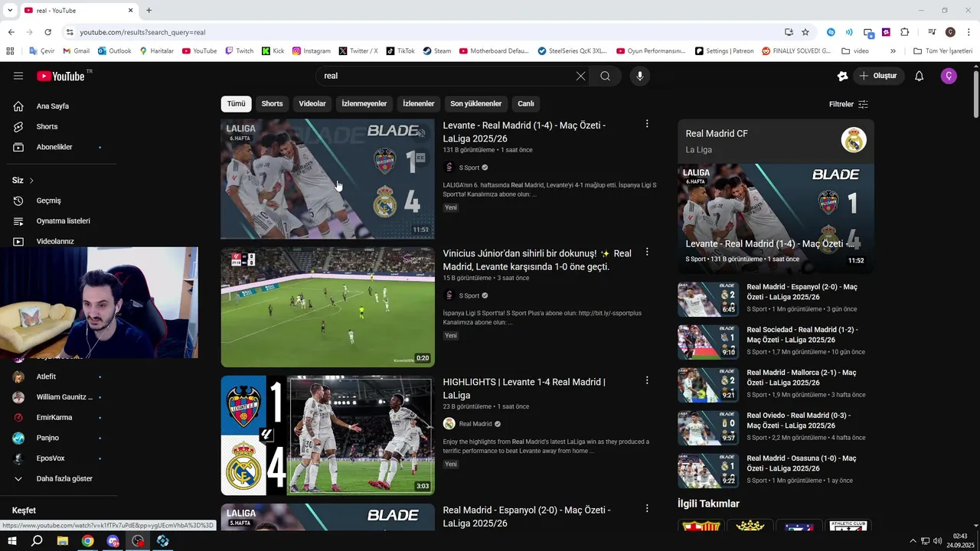Open Real Madrid - Osasuna (1-0) side result
Image resolution: width=980 pixels, height=551 pixels.
(x=775, y=470)
